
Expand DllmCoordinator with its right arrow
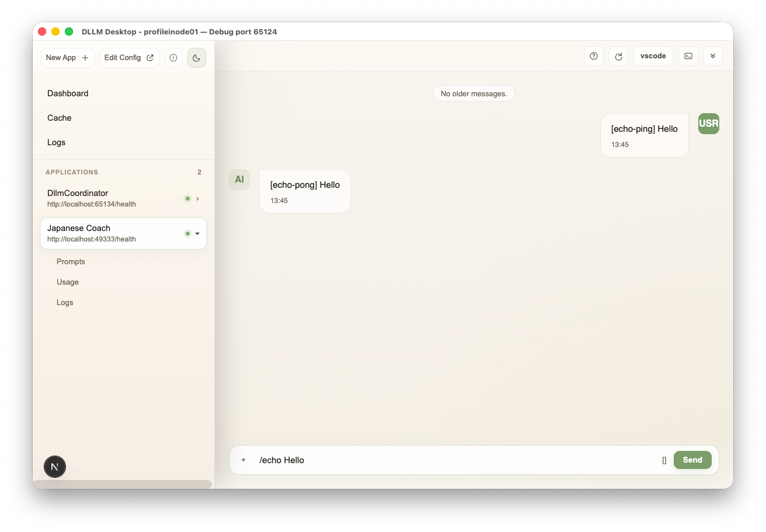point(198,199)
